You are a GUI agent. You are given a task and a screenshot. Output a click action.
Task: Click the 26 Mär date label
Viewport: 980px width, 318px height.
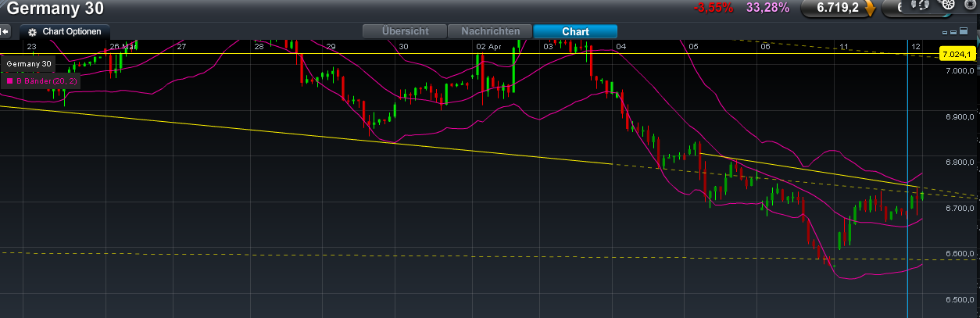(x=122, y=47)
